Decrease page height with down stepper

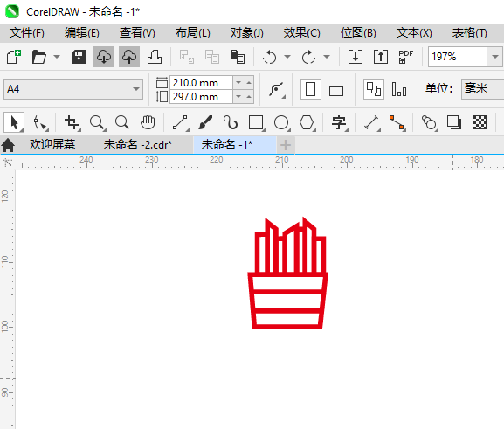tap(238, 96)
